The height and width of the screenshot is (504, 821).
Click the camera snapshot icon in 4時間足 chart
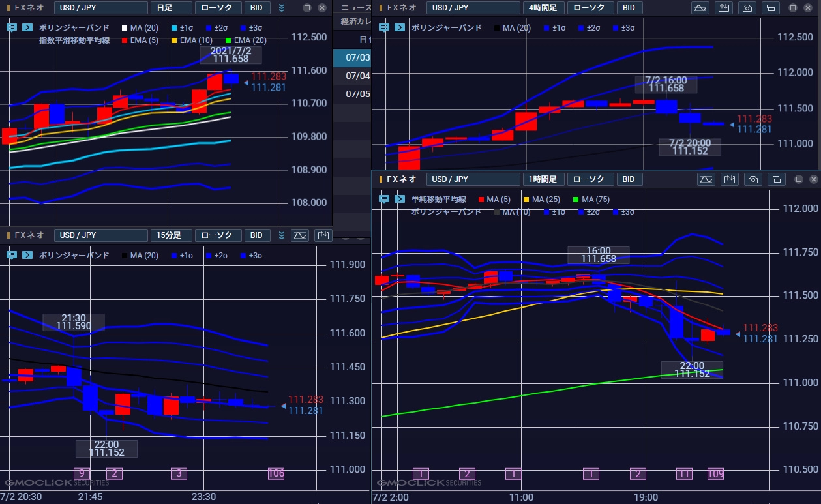(747, 8)
